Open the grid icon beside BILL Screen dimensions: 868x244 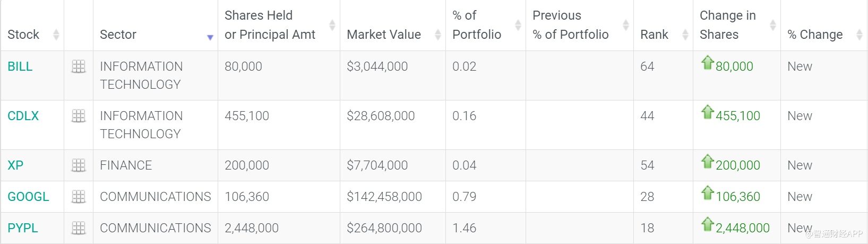click(x=79, y=66)
